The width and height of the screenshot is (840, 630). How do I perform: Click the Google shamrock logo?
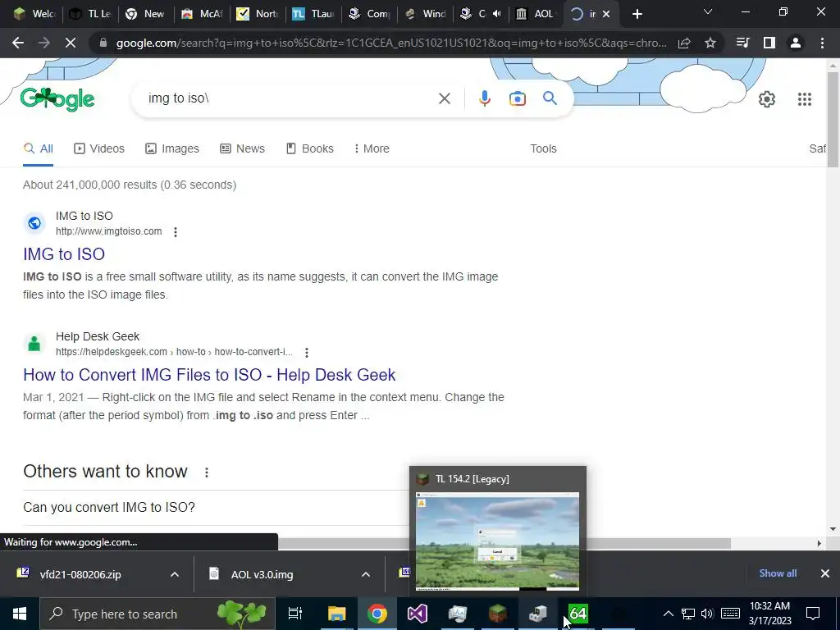coord(57,99)
